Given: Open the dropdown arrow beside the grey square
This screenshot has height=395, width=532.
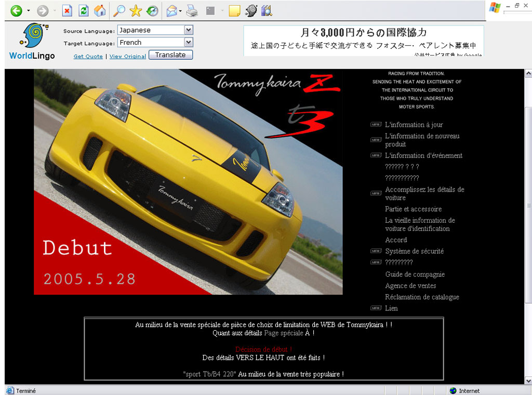Looking at the screenshot, I should (x=222, y=11).
